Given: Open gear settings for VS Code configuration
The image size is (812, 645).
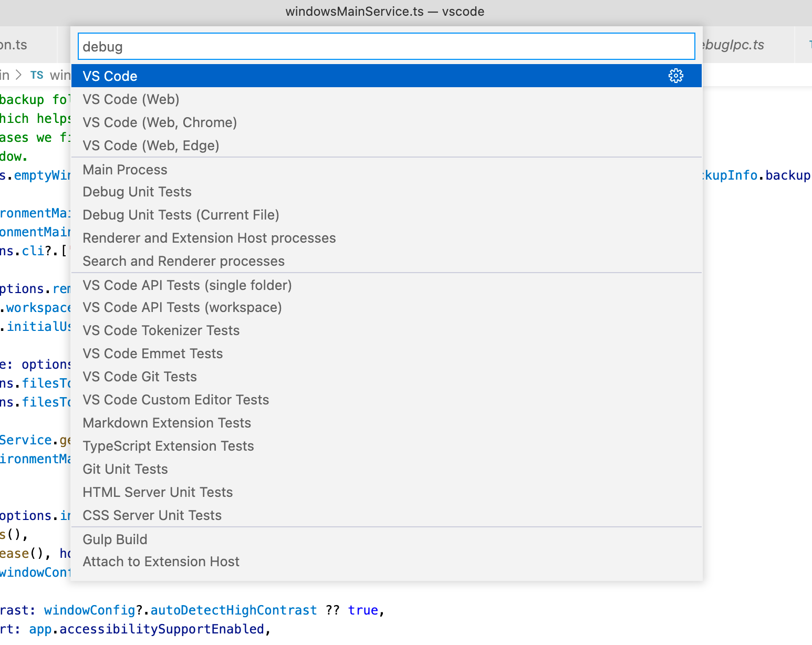Looking at the screenshot, I should click(x=675, y=75).
